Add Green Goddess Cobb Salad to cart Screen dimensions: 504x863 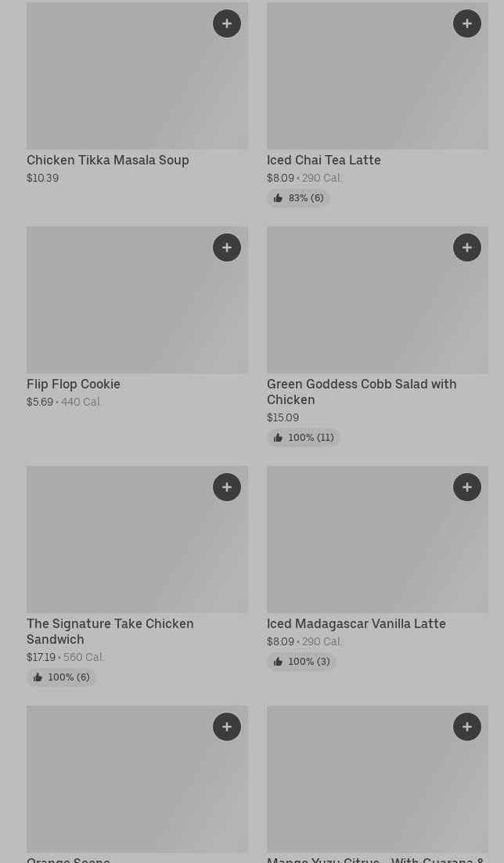point(467,247)
